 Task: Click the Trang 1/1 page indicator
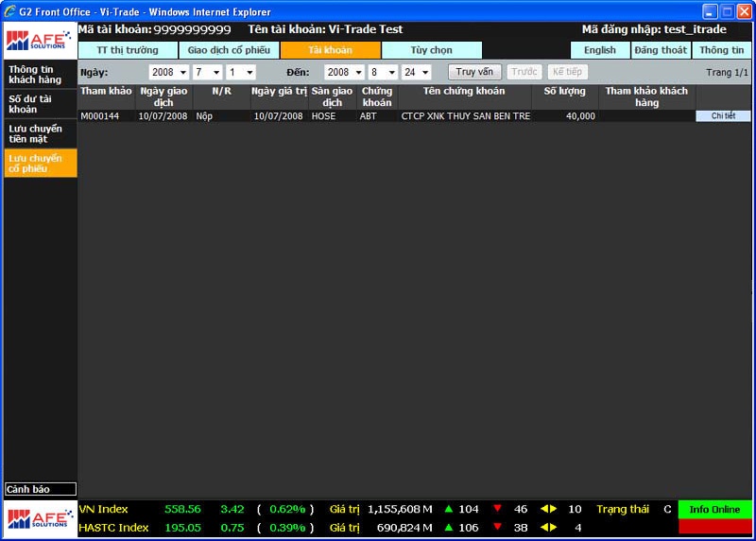click(727, 73)
